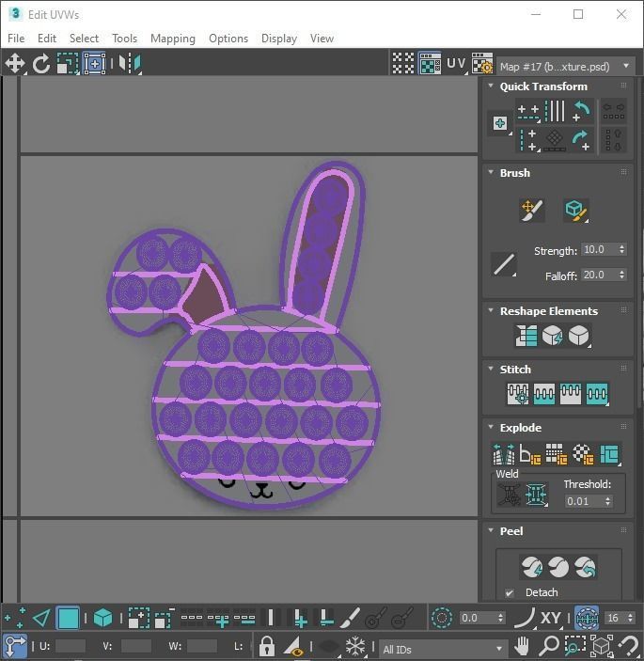Toggle the checker pattern display icon
This screenshot has width=644, height=661.
(403, 64)
